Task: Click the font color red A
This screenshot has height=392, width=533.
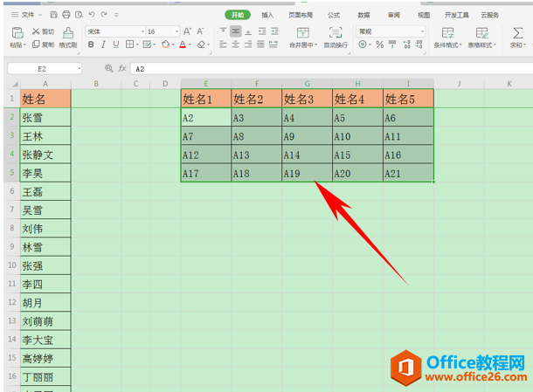Action: pyautogui.click(x=183, y=45)
